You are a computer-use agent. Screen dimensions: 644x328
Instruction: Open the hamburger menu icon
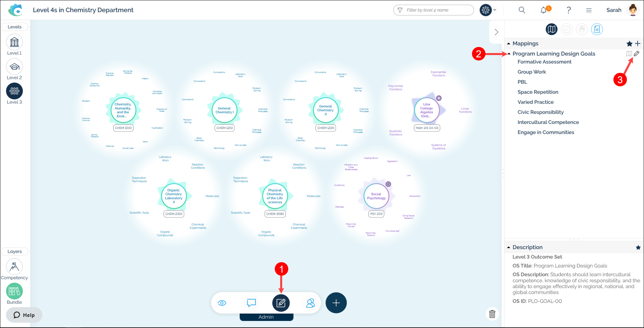589,10
